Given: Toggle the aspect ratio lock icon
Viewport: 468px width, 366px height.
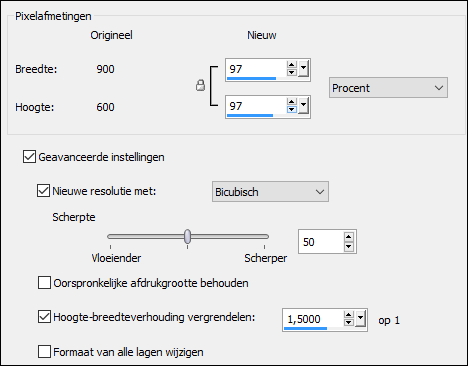Looking at the screenshot, I should (x=200, y=85).
